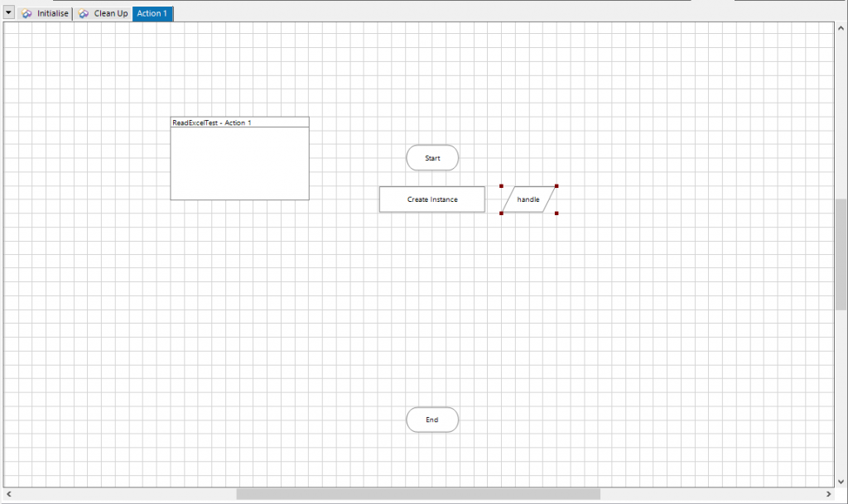Click the Clean Up tab icon
This screenshot has width=848, height=504.
click(84, 13)
